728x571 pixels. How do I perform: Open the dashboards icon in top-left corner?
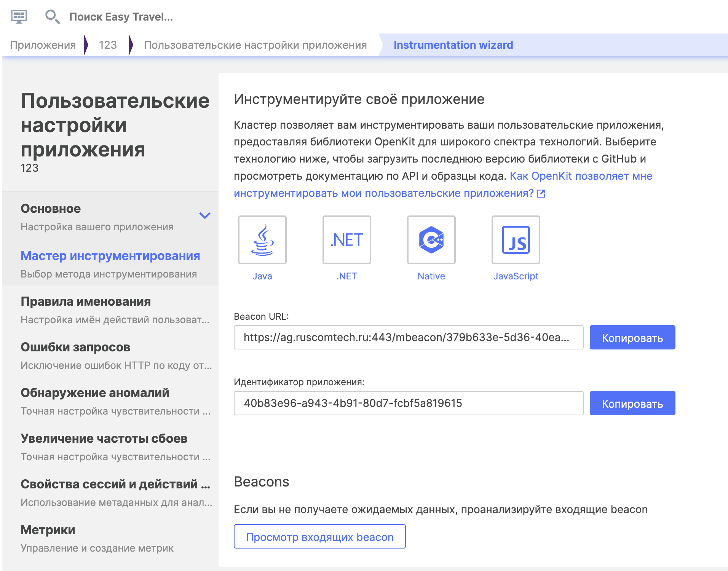[x=20, y=16]
